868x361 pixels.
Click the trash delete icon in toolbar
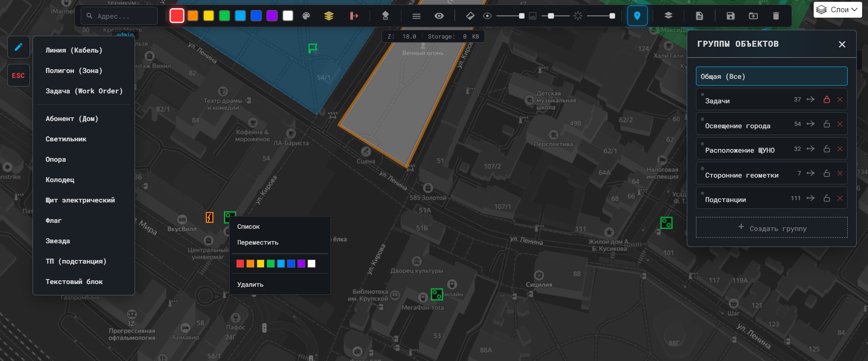776,16
